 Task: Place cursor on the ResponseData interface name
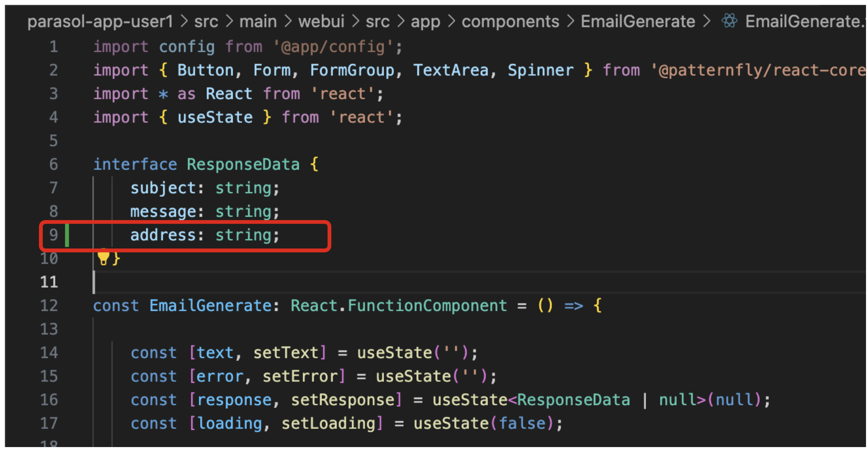[x=243, y=165]
